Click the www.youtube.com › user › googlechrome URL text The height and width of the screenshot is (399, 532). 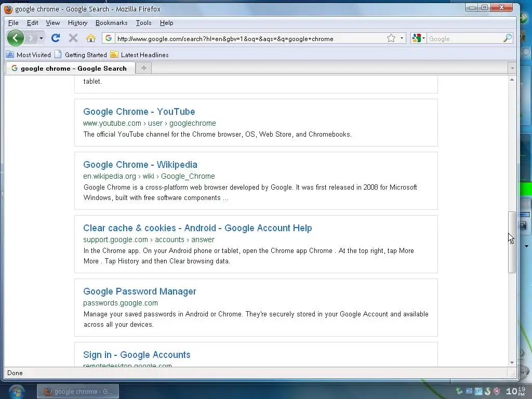[x=150, y=123]
